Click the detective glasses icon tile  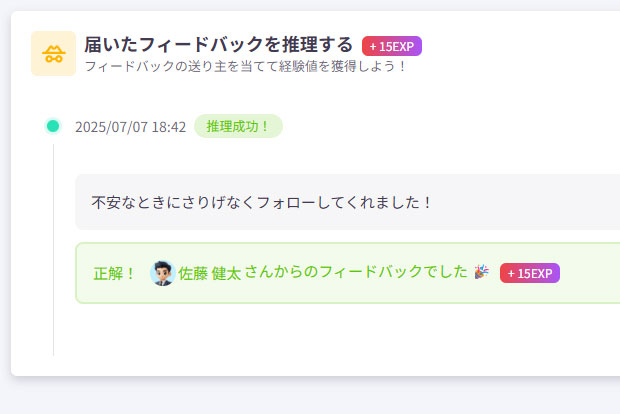[53, 53]
